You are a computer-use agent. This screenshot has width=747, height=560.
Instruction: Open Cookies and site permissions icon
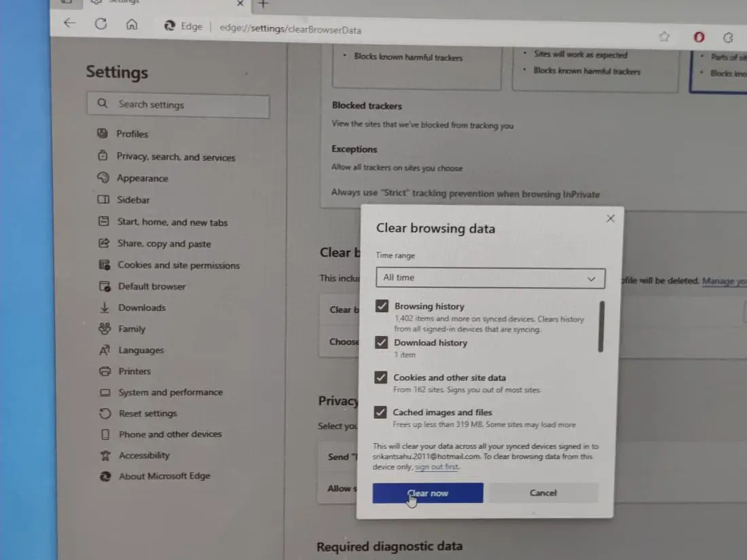(x=104, y=265)
